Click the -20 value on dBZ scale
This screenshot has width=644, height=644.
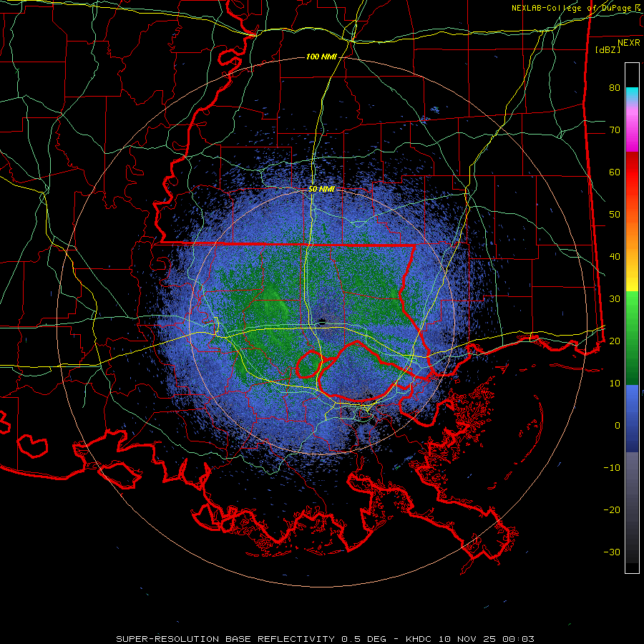[612, 509]
